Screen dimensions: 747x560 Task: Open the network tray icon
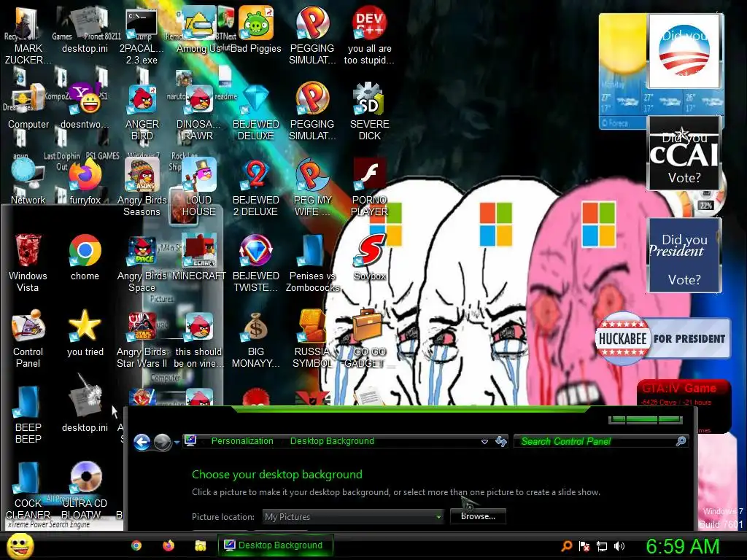[602, 546]
